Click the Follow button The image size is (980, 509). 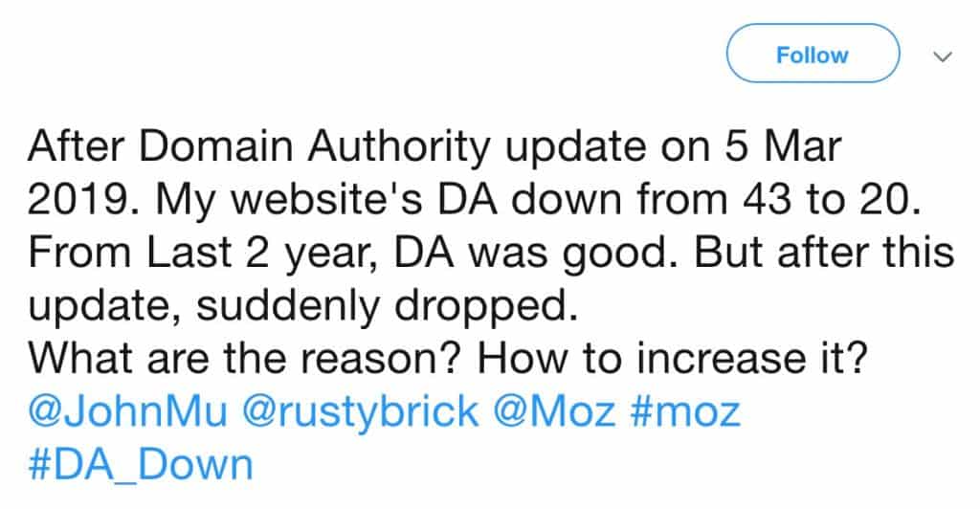coord(813,55)
